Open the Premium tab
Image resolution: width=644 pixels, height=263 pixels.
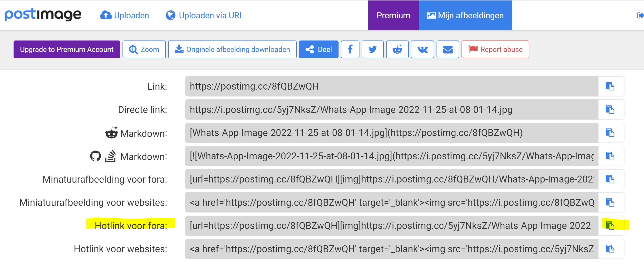[393, 15]
